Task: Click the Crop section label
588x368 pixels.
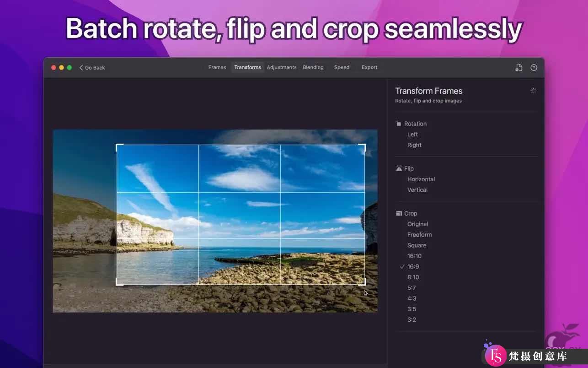Action: point(411,213)
